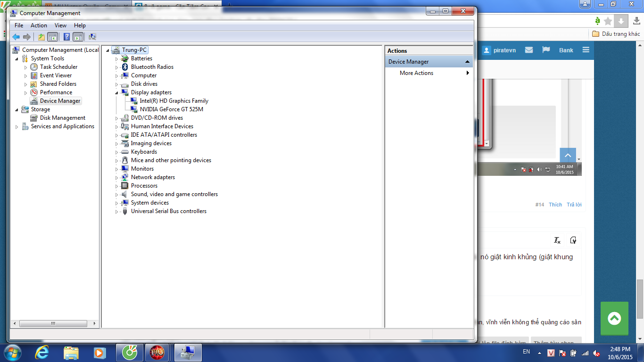Select Performance in the console tree

[x=56, y=92]
